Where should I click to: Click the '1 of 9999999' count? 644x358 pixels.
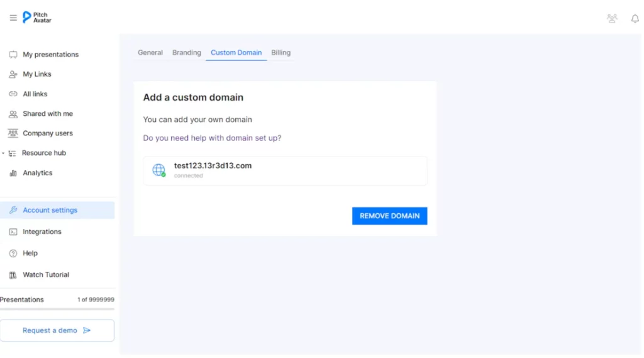point(96,299)
